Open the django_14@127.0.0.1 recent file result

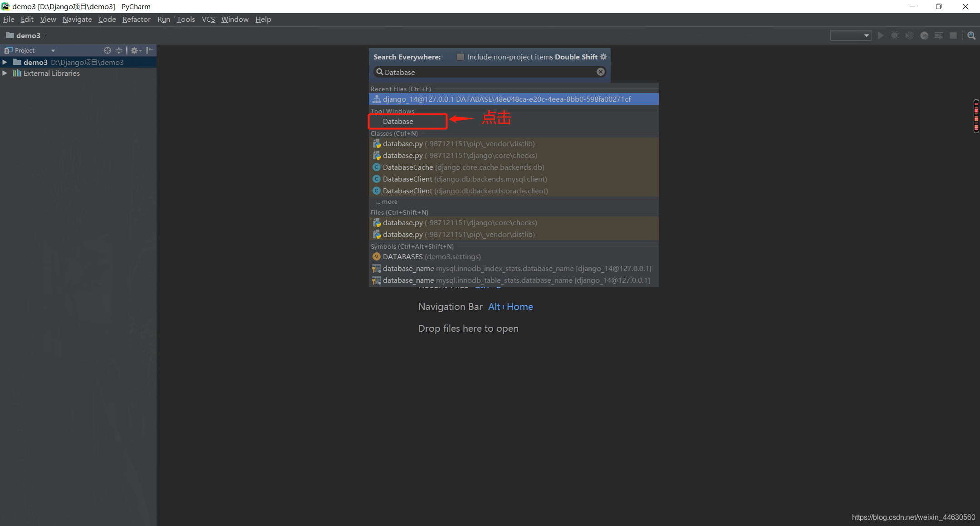[514, 99]
